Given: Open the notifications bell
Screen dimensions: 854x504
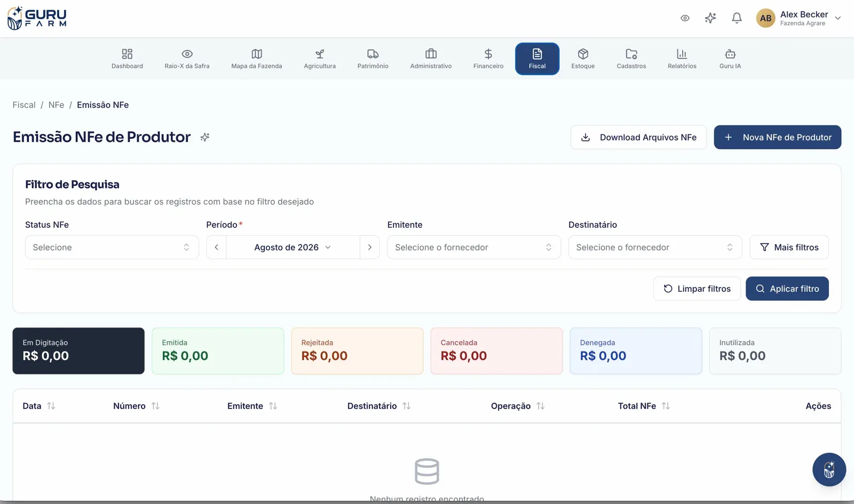Looking at the screenshot, I should pyautogui.click(x=737, y=18).
